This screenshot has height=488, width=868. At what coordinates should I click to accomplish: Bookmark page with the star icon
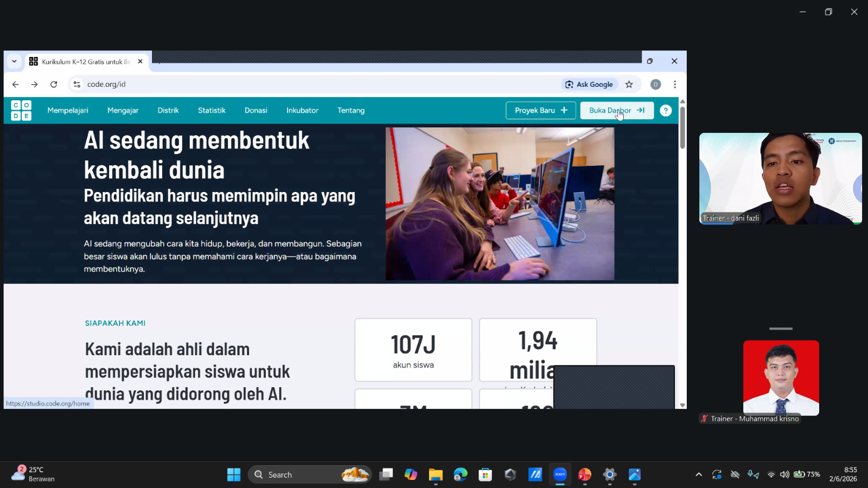[629, 85]
